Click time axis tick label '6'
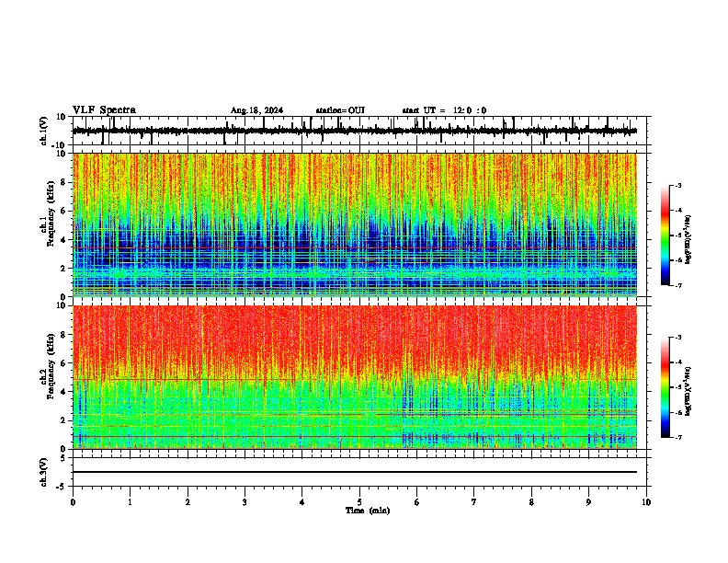This screenshot has height=563, width=728. [417, 502]
